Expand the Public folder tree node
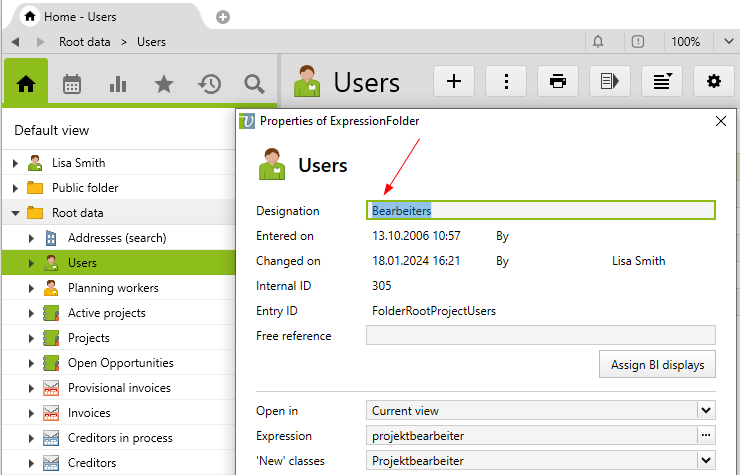Viewport: 740px width, 475px height. [x=15, y=188]
